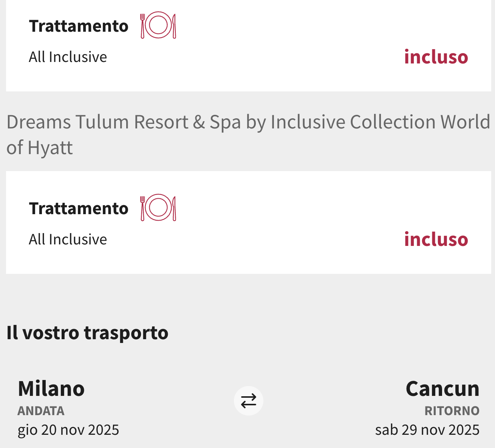Viewport: 495px width, 448px height.
Task: Open 'Dreams Tulum Resort & Spa' hotel title
Action: pyautogui.click(x=248, y=122)
